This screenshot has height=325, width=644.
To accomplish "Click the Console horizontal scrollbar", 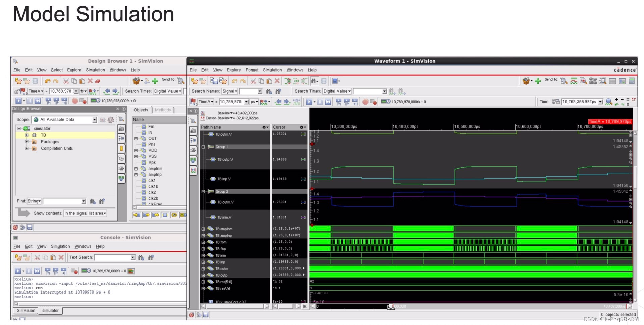I will tap(100, 304).
